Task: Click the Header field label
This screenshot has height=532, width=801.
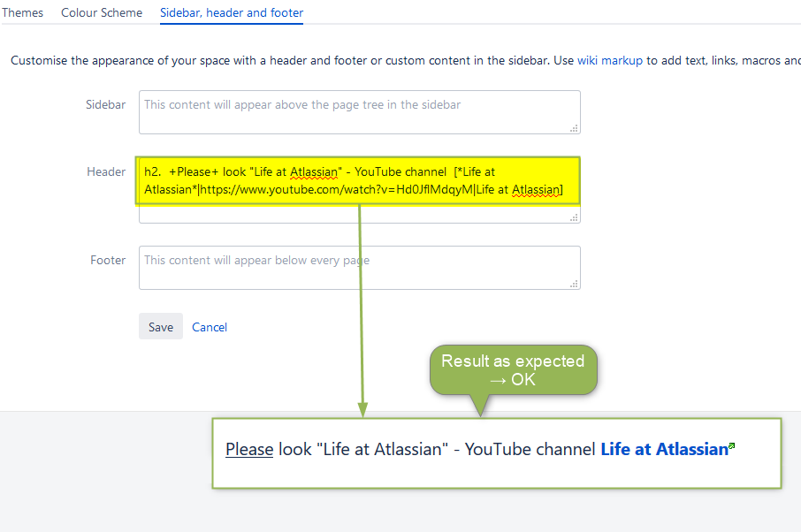Action: [x=106, y=172]
